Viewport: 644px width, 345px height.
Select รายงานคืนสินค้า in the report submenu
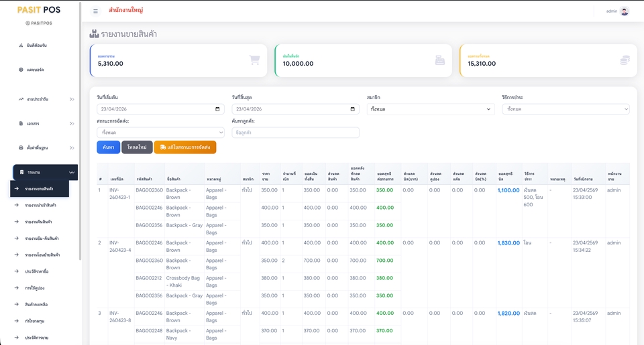coord(38,222)
